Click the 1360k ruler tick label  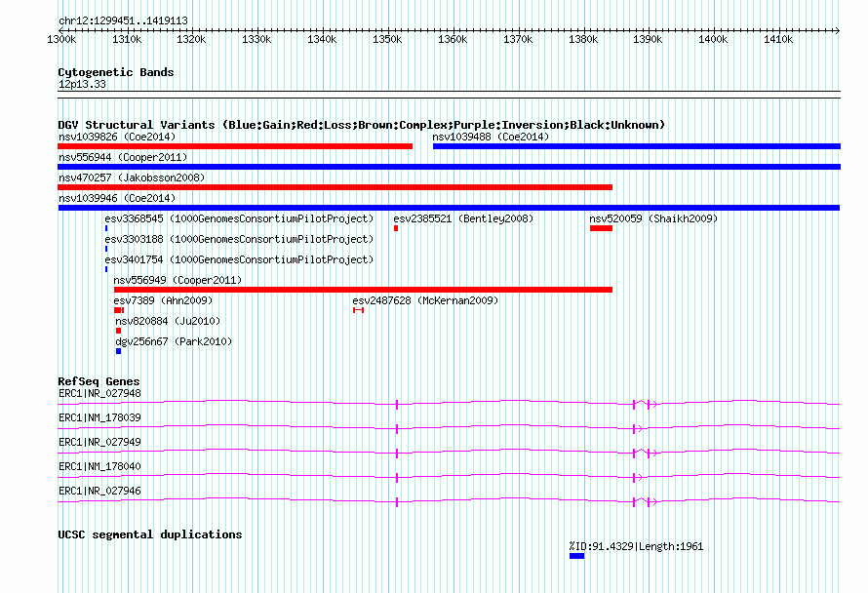click(x=453, y=39)
